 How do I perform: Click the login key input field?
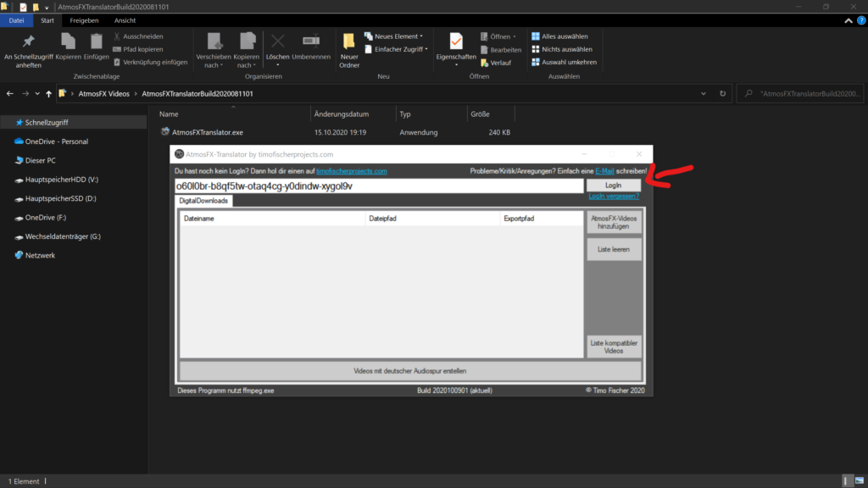click(379, 186)
